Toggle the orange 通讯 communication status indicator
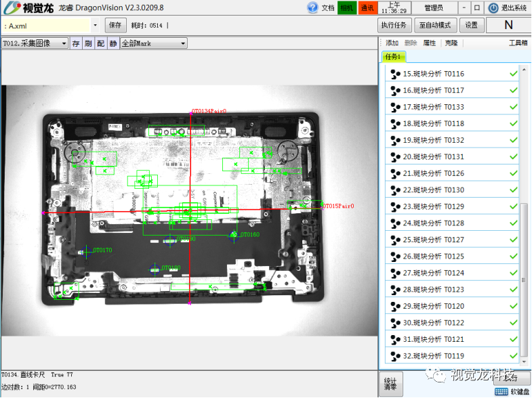 (367, 8)
